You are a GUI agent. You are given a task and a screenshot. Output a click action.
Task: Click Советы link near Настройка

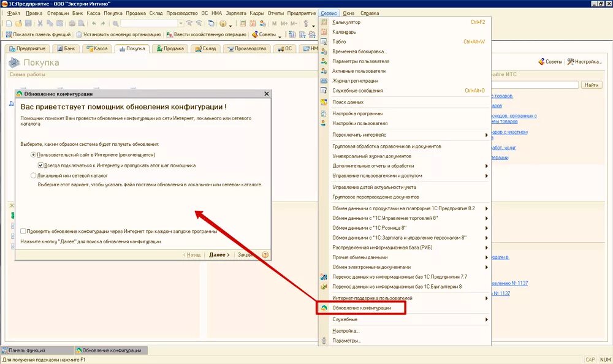pos(550,61)
